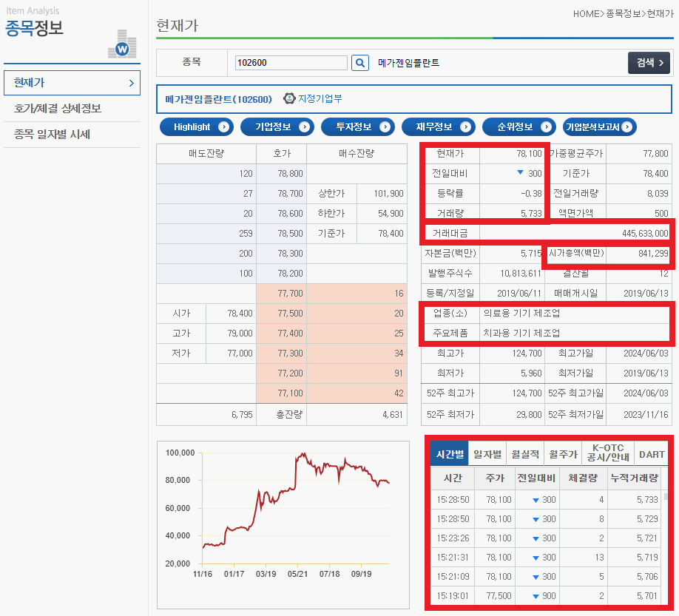Click the chevron icon on the 현재가 sidebar entry
679x616 pixels.
131,83
